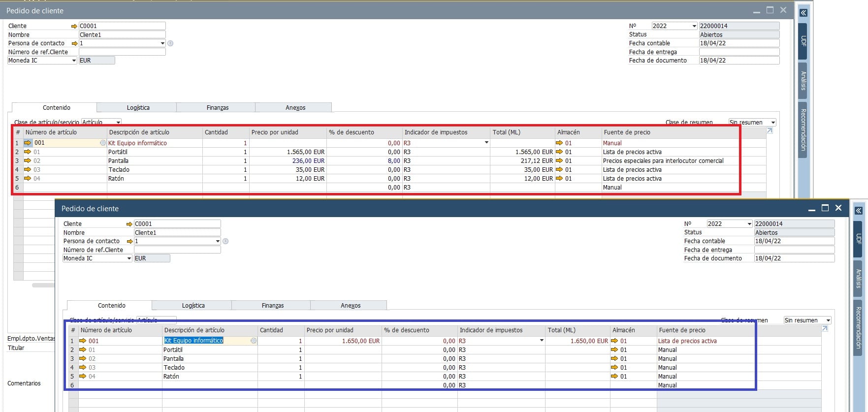Click Nombre field Cliente1 in front window
Screen dimensions: 868x412
[177, 232]
